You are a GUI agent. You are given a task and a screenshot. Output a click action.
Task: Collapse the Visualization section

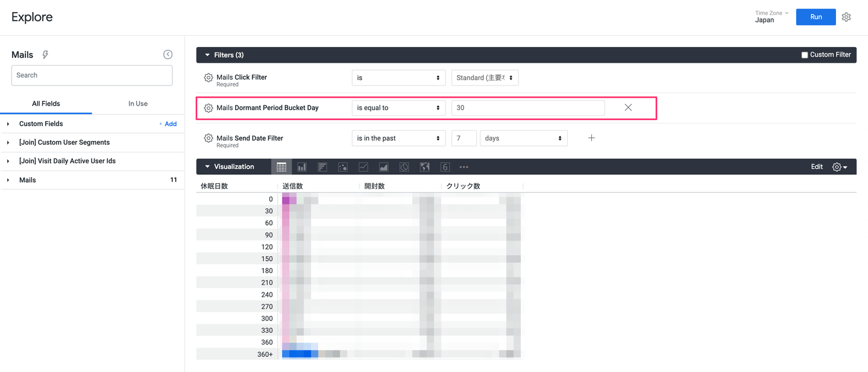tap(207, 167)
